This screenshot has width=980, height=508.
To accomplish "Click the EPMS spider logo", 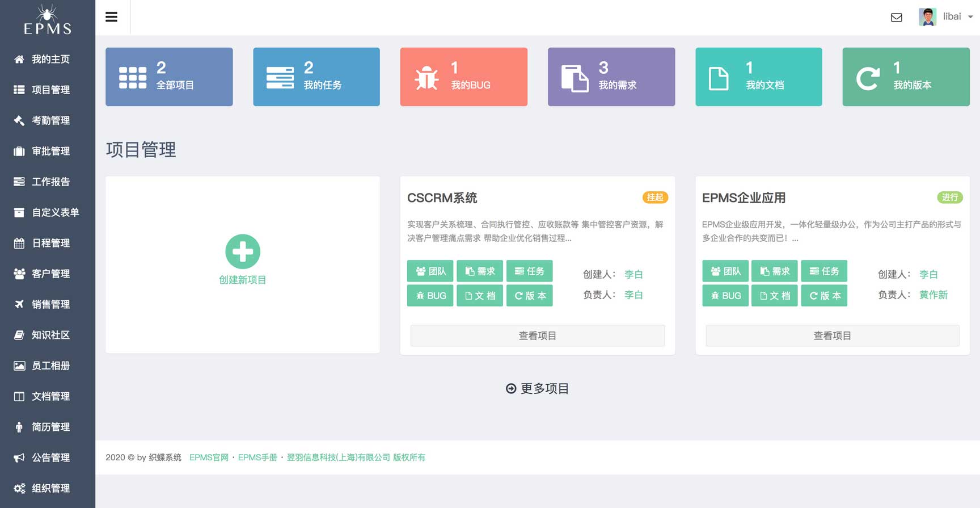I will pyautogui.click(x=48, y=19).
